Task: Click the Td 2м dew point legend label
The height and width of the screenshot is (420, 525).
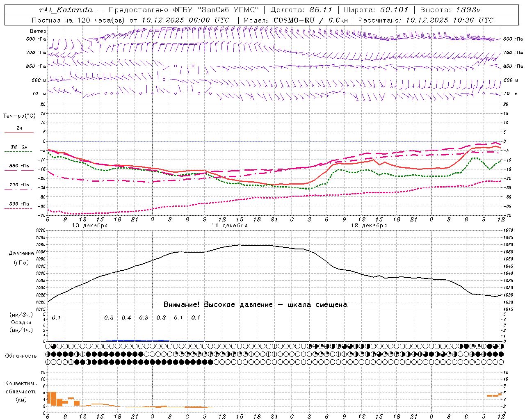Action: coord(19,147)
